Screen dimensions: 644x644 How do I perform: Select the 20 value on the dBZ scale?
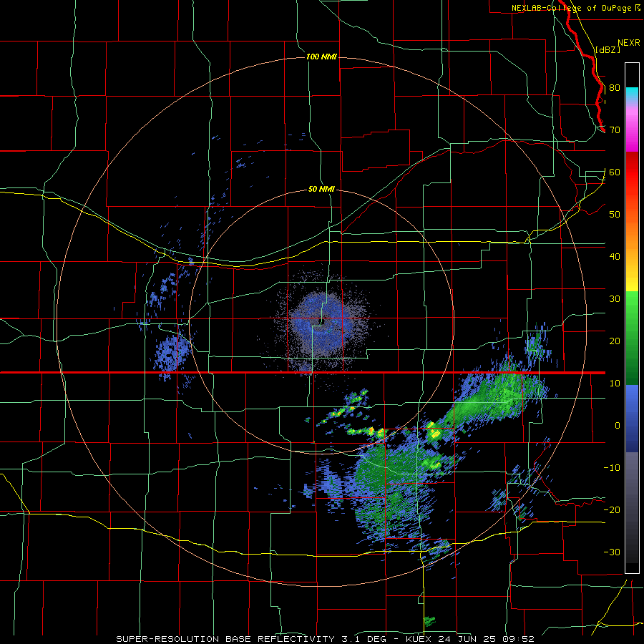click(x=615, y=341)
